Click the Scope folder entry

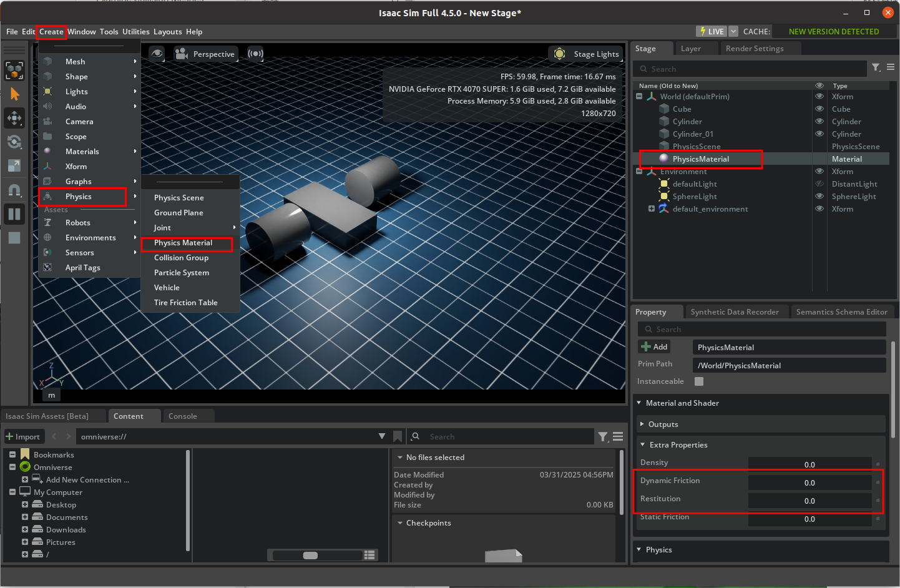[76, 137]
